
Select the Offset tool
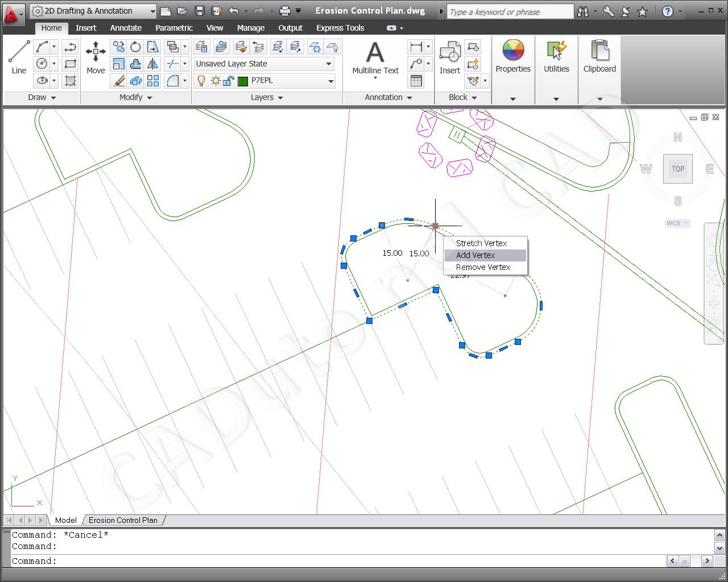[x=136, y=64]
